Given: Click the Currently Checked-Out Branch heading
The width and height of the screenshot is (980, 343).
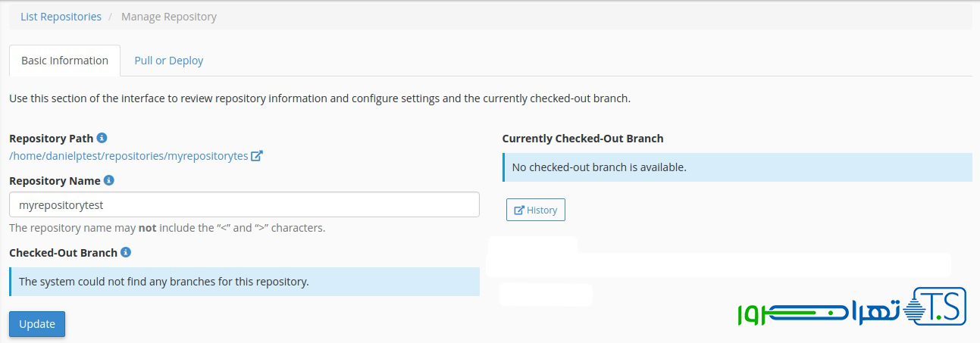Looking at the screenshot, I should click(x=582, y=139).
